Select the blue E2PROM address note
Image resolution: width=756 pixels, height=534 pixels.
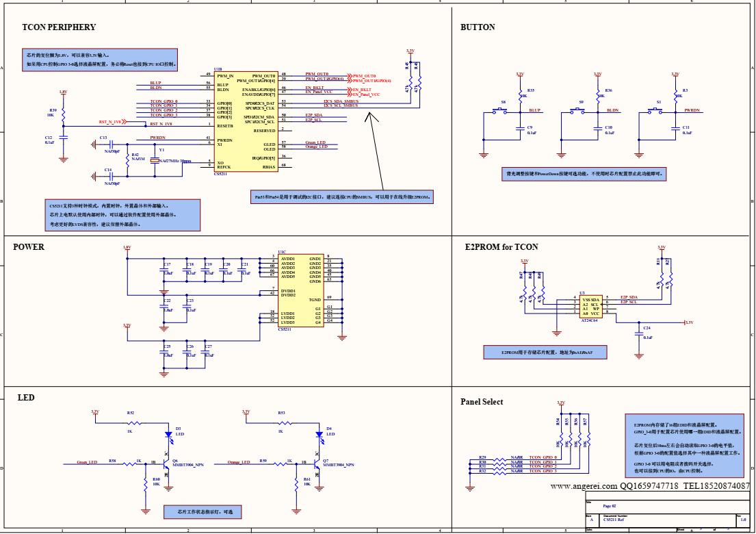point(545,352)
